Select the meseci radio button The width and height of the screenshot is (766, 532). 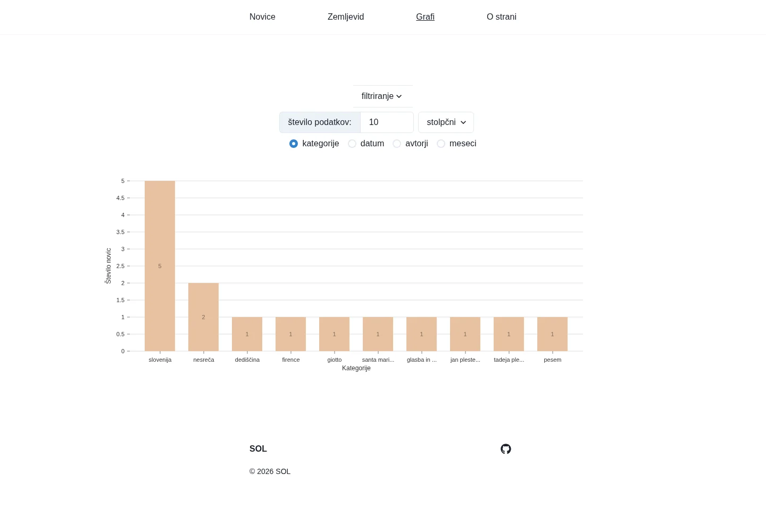(x=441, y=144)
